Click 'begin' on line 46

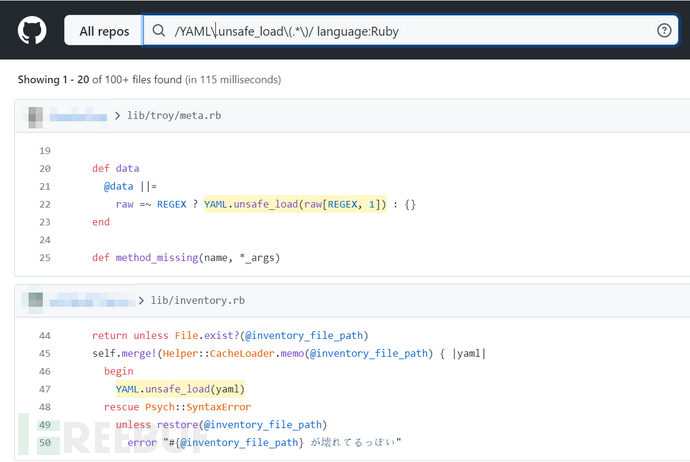(118, 371)
